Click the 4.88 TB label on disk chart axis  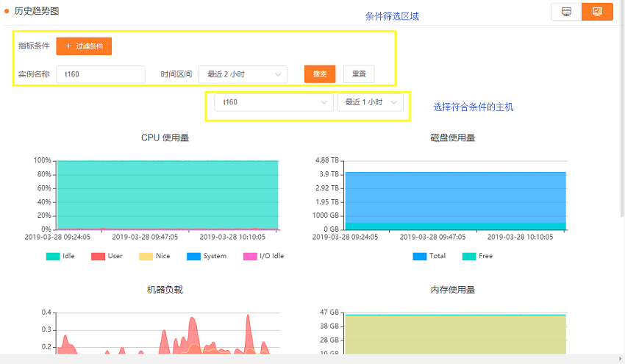[327, 160]
